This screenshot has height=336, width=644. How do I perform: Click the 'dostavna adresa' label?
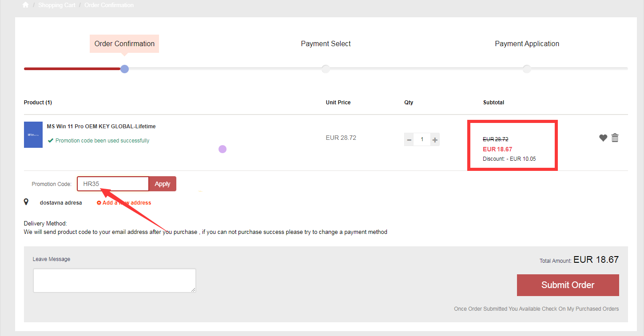tap(61, 203)
